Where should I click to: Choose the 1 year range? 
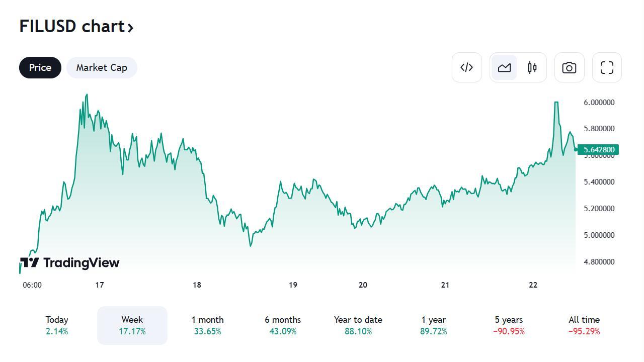click(x=433, y=325)
